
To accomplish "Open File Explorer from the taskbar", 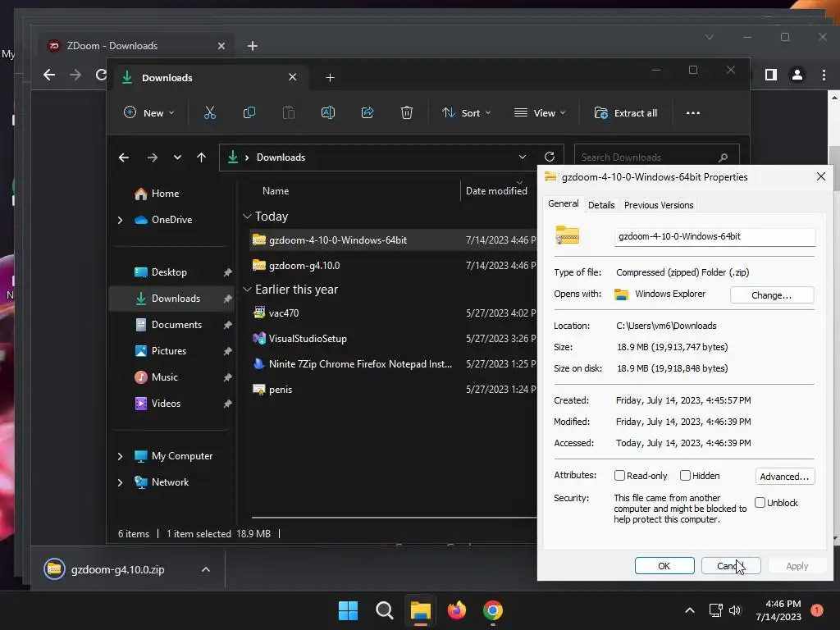I will tap(421, 610).
